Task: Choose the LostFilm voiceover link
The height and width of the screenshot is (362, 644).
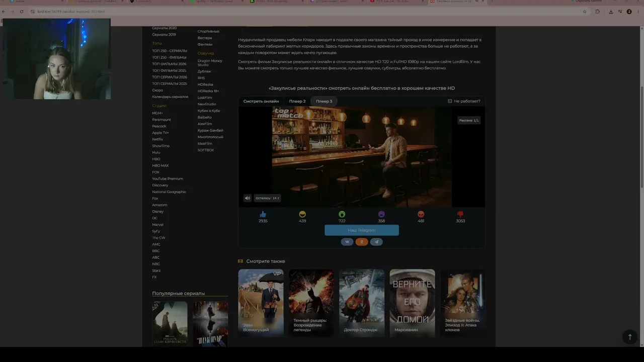Action: [x=205, y=98]
